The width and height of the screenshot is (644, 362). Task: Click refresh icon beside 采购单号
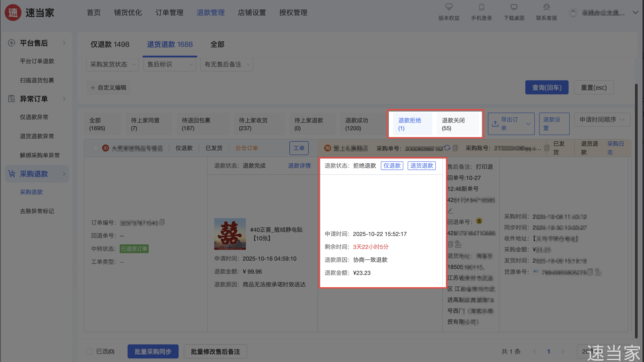[447, 148]
